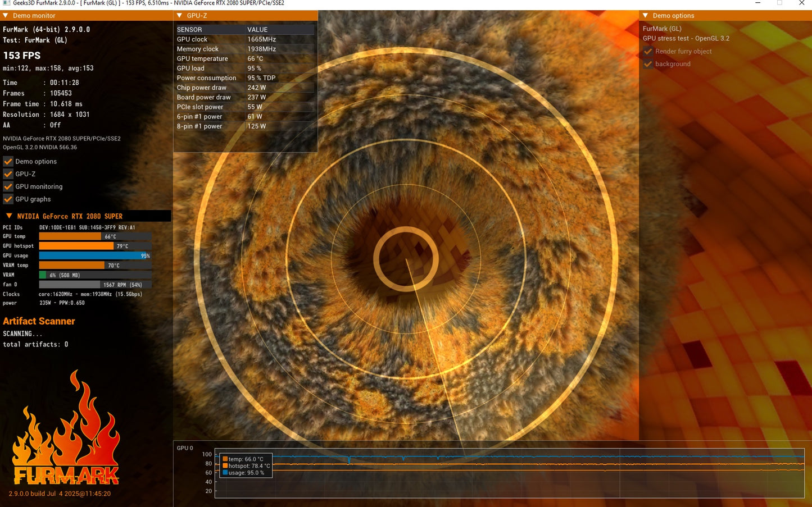This screenshot has height=507, width=812.
Task: Click the OpenGL 3.2.0 NVIDIA 566.36 text
Action: [40, 148]
